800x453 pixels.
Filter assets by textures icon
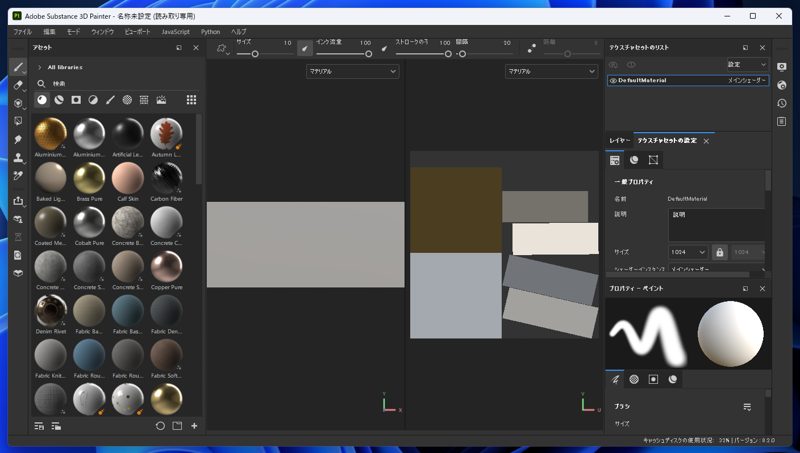tap(144, 100)
